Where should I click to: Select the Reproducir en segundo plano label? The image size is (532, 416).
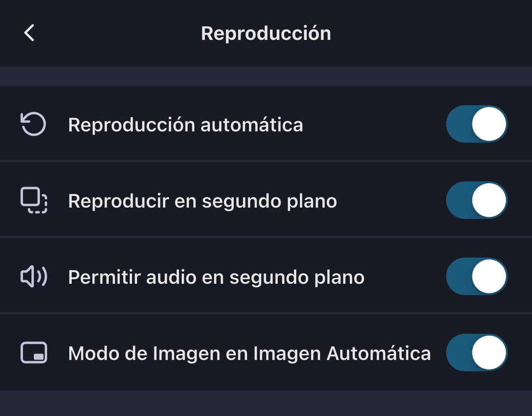[202, 201]
